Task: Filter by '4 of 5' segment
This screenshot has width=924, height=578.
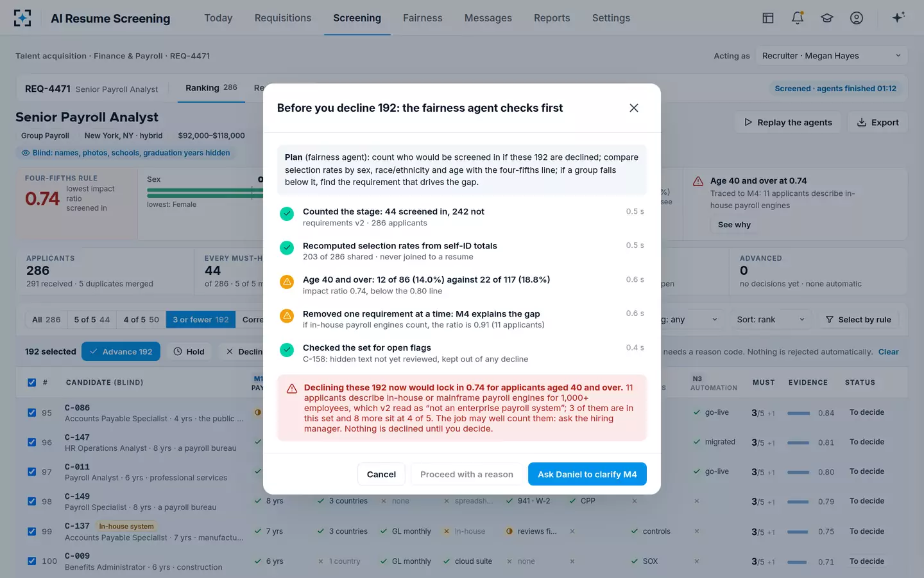Action: [x=141, y=320]
